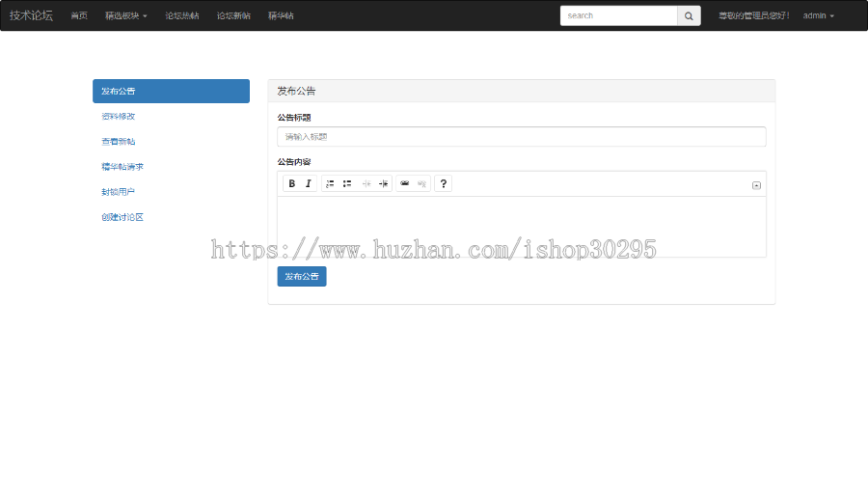Viewport: 868px width, 494px height.
Task: Select 发布公告 in the sidebar
Action: [171, 91]
